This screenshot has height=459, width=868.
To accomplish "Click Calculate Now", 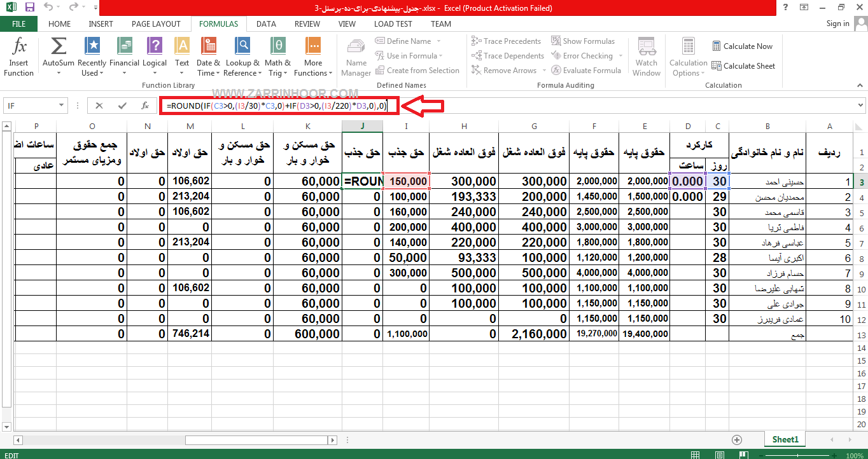I will point(741,46).
